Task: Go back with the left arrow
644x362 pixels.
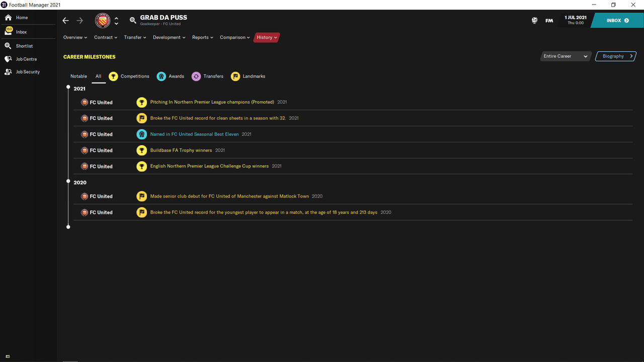Action: click(65, 21)
